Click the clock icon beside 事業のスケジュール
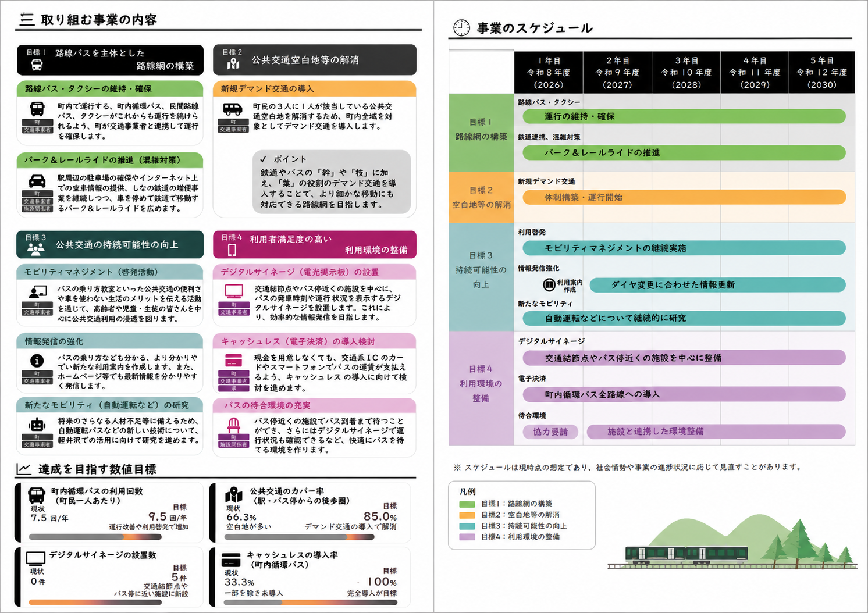Screen dimensions: 868x613 coord(461,28)
